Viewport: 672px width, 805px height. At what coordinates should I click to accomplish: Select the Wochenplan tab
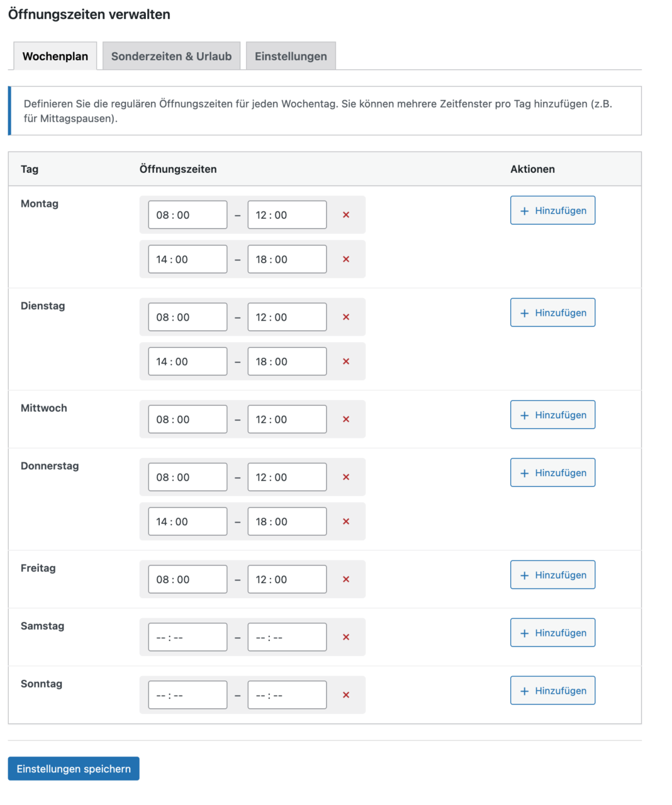point(55,56)
